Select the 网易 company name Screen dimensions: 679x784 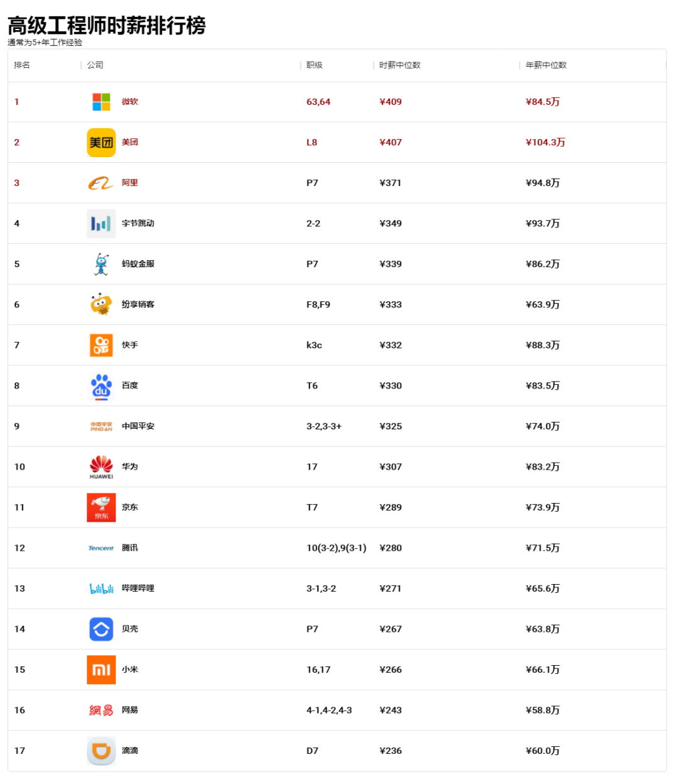130,710
